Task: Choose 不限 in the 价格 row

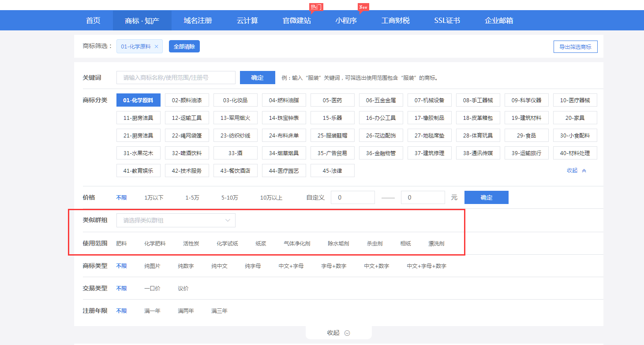Action: [121, 198]
